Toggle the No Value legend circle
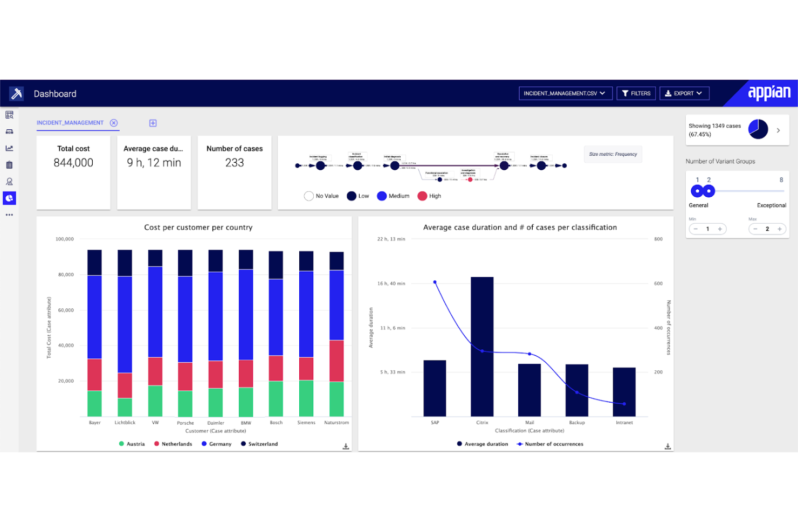The image size is (798, 532). (309, 196)
